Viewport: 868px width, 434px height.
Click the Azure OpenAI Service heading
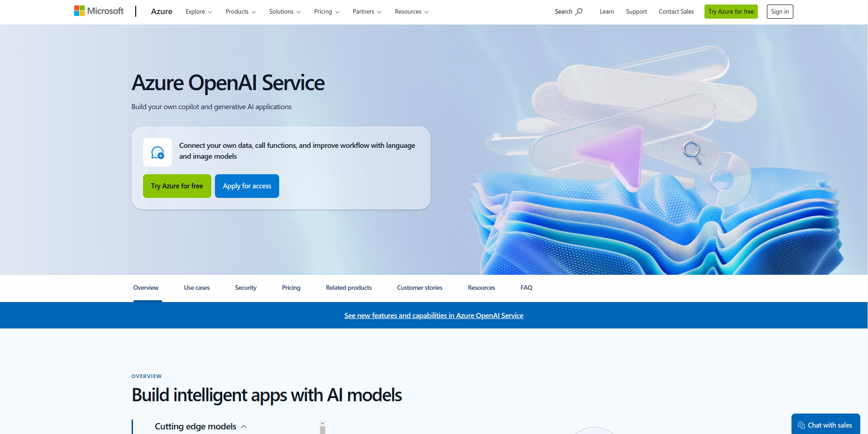pos(228,83)
